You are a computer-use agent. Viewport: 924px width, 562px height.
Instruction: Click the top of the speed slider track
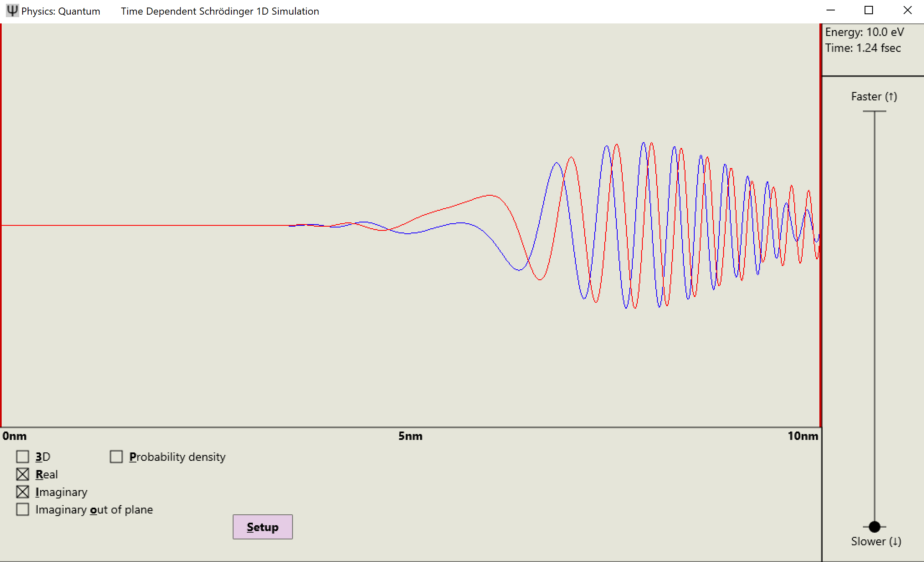[874, 112]
